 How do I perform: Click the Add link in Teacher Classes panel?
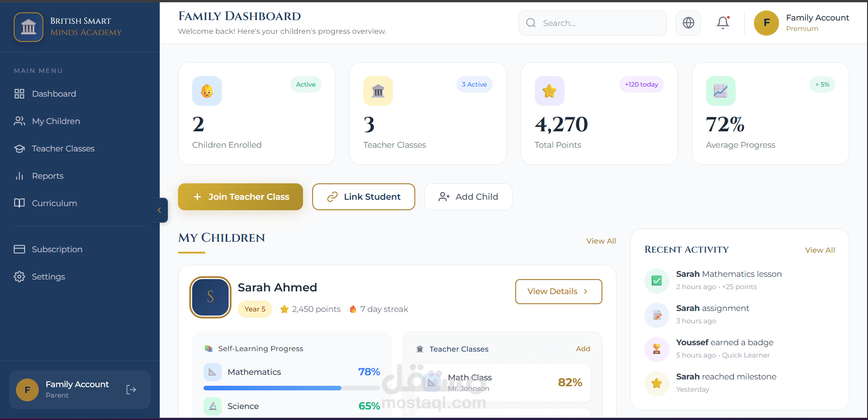coord(583,349)
